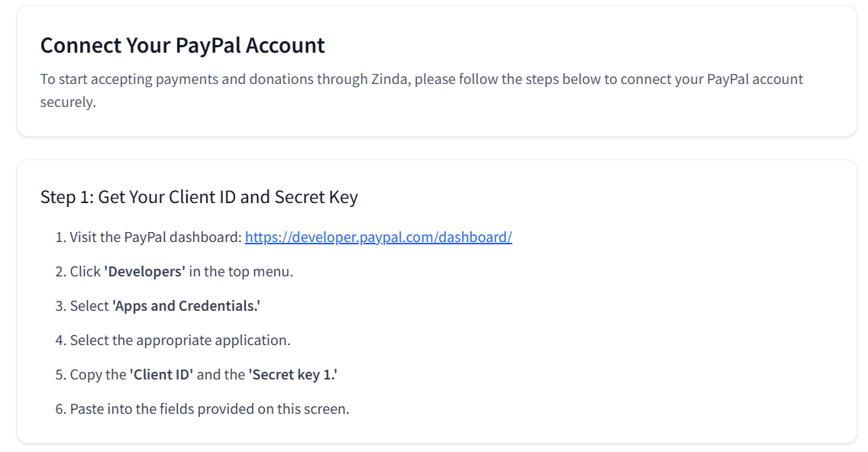Click 'Select the appropriate application.' step
Image resolution: width=868 pixels, height=452 pixels.
(x=180, y=340)
